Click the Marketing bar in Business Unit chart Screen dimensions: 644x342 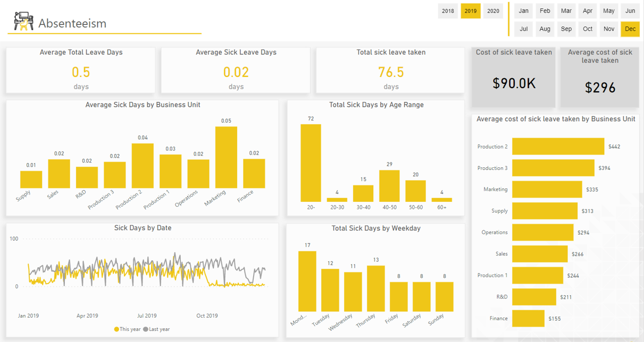(226, 157)
